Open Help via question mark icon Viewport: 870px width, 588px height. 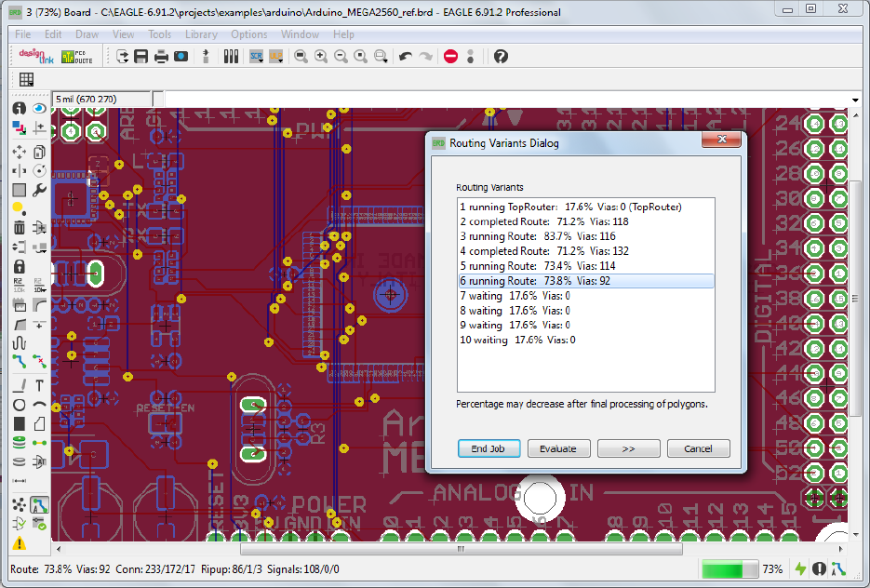501,56
